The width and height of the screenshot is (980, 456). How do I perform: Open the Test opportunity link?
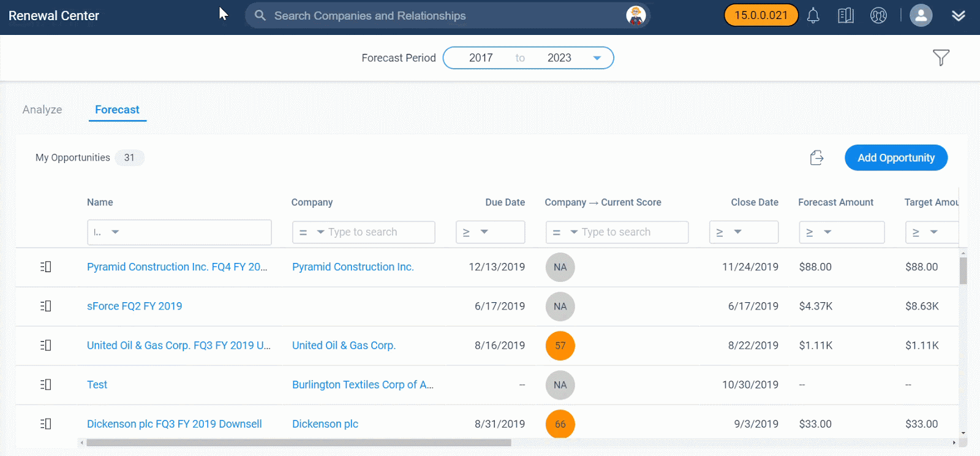pyautogui.click(x=97, y=384)
